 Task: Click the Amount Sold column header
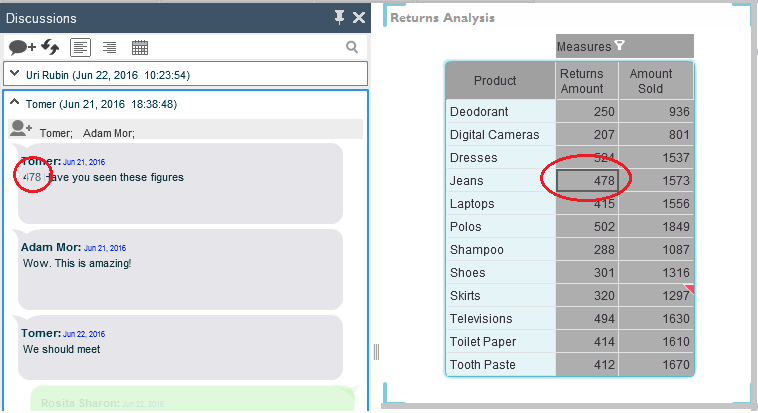[651, 81]
